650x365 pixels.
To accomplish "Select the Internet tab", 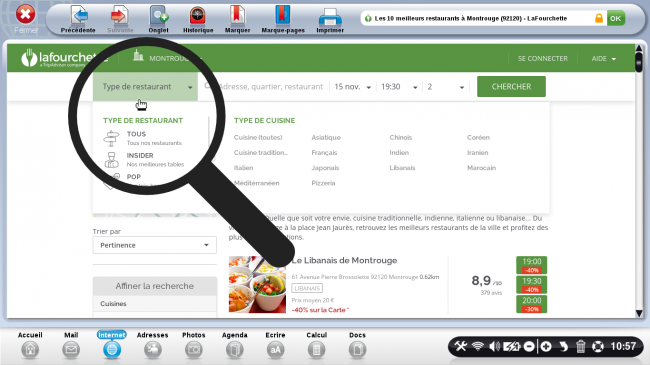I will pyautogui.click(x=112, y=346).
